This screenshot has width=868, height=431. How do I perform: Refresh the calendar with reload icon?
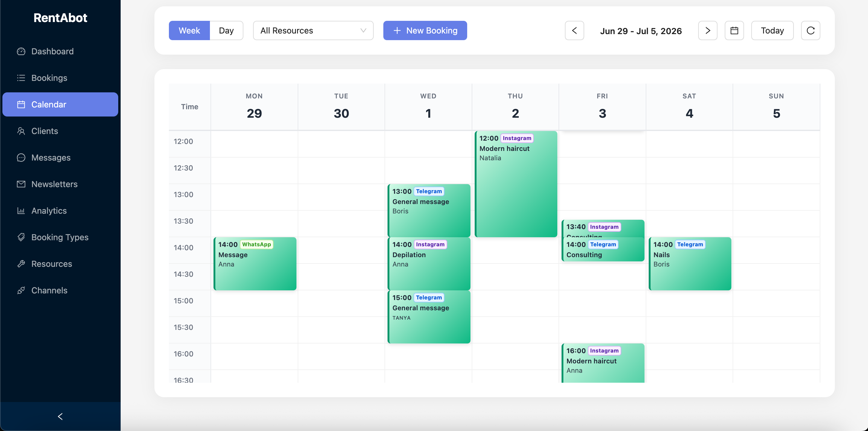[810, 31]
